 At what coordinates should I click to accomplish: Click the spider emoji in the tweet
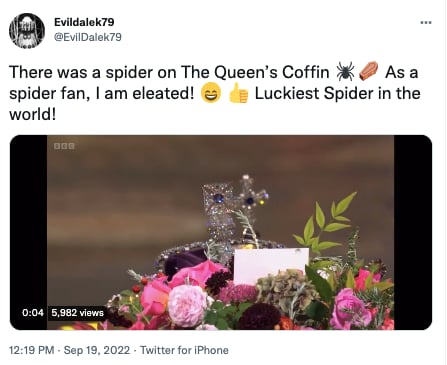(x=346, y=72)
